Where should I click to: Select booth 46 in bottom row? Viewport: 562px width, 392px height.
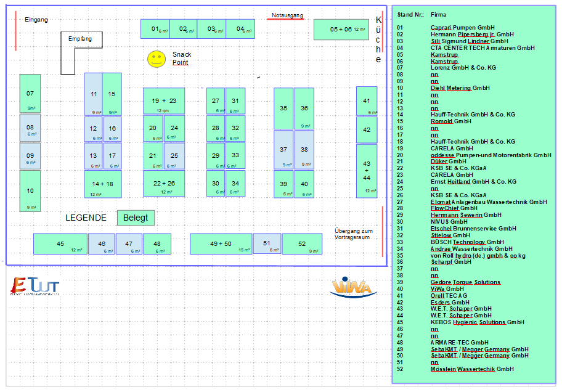[102, 244]
